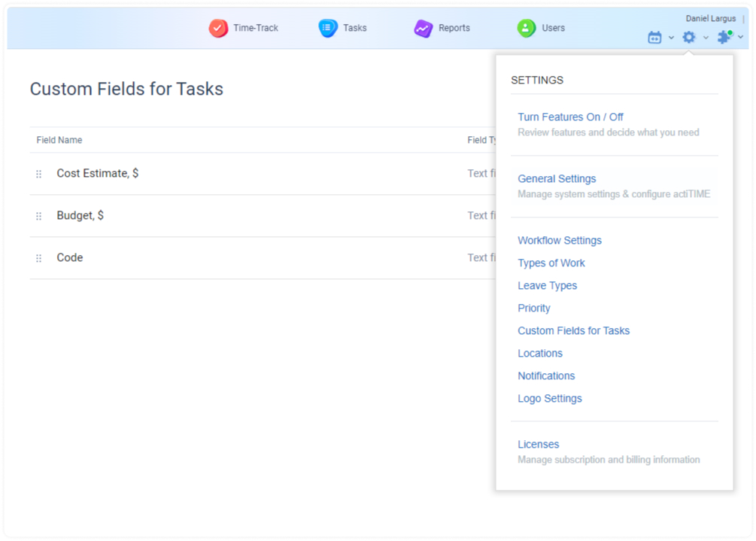This screenshot has width=756, height=541.
Task: Select Types of Work
Action: pyautogui.click(x=551, y=263)
